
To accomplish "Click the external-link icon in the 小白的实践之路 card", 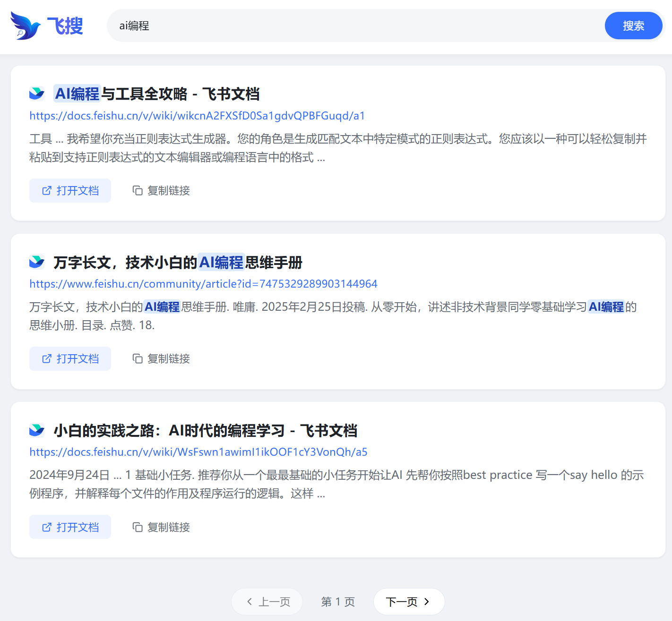I will (x=47, y=527).
